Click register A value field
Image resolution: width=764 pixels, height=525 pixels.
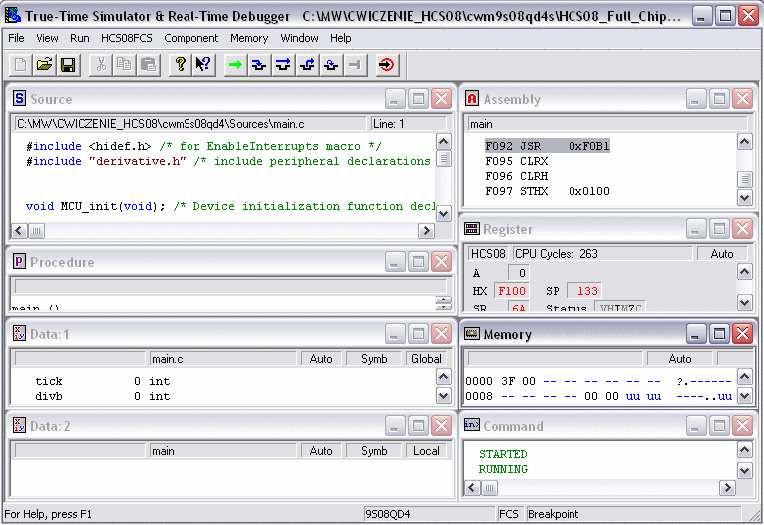pyautogui.click(x=518, y=273)
